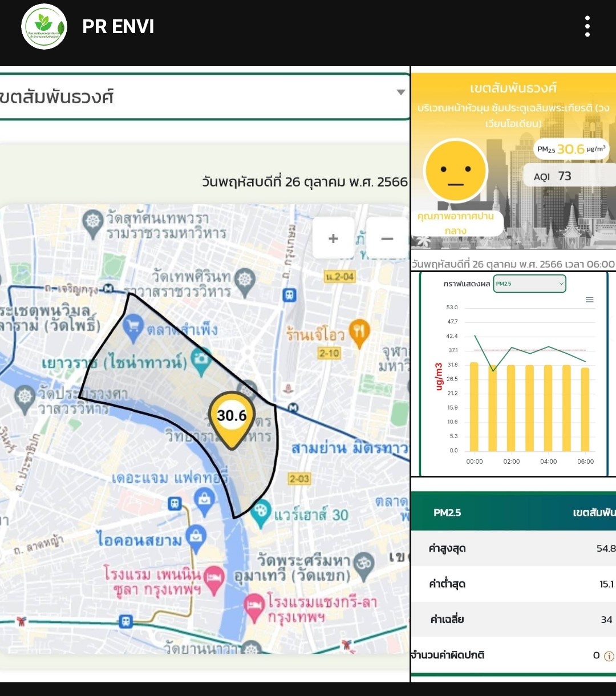616x696 pixels.
Task: Select the ไอคอนสยาม shopping bag pin
Action: [196, 537]
